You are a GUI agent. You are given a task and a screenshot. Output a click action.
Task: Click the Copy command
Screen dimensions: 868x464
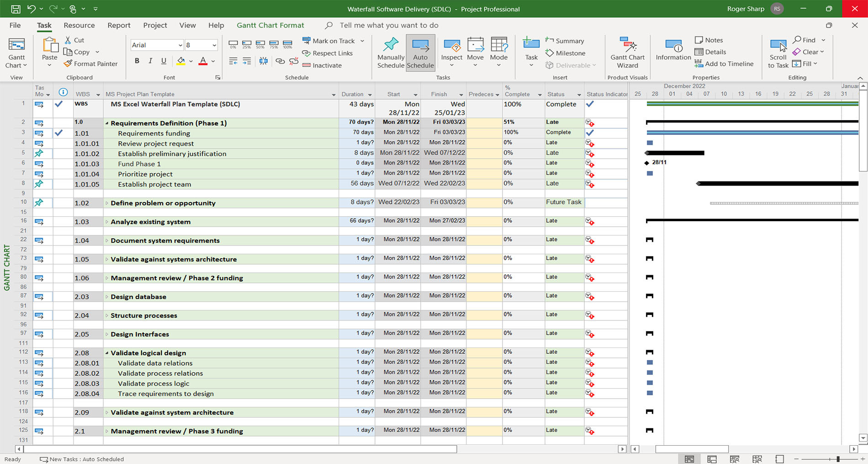77,52
